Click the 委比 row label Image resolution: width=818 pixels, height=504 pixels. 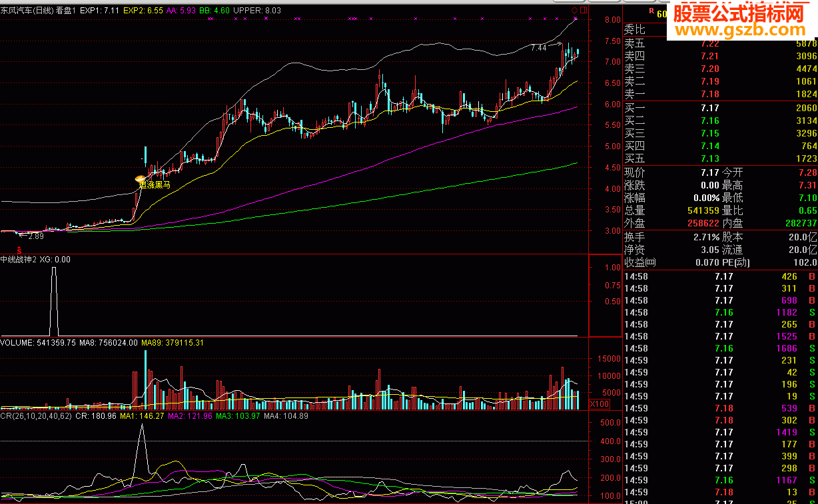pyautogui.click(x=635, y=30)
